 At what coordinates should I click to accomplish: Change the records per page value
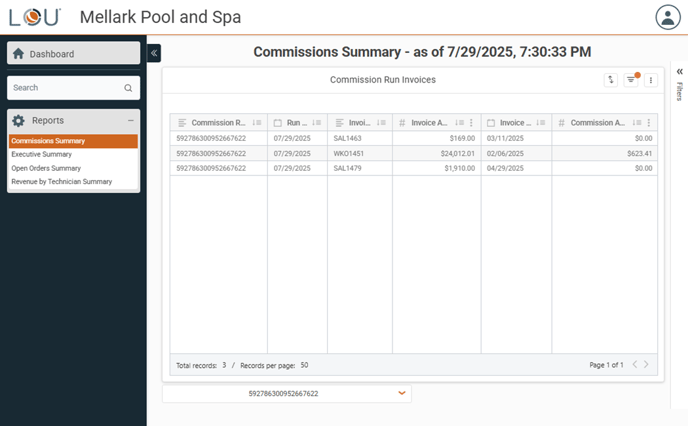click(304, 365)
